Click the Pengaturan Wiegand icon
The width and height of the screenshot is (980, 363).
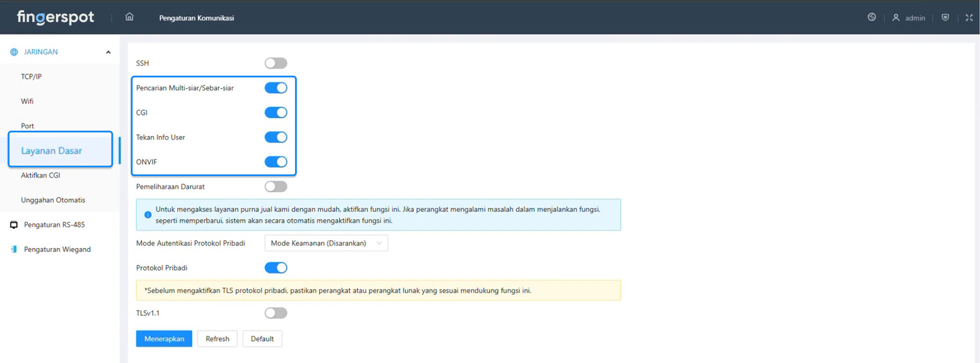pos(14,249)
